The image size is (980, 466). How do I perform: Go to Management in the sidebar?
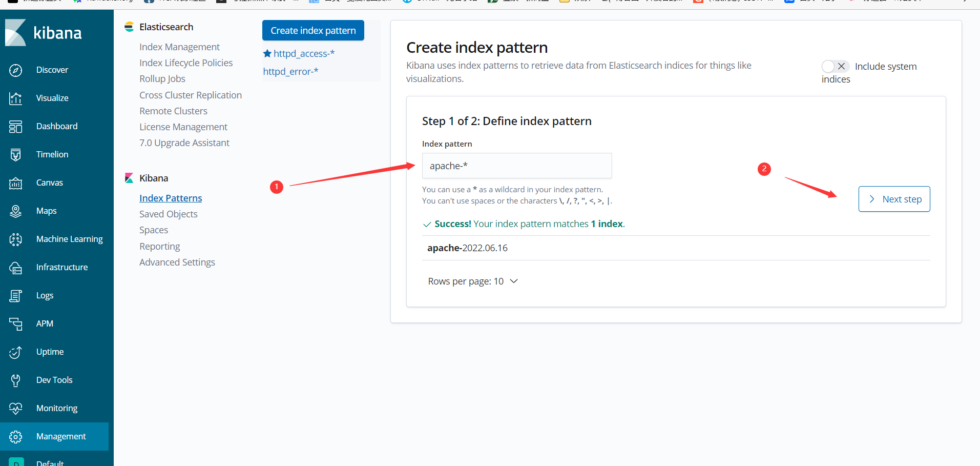[x=61, y=436]
